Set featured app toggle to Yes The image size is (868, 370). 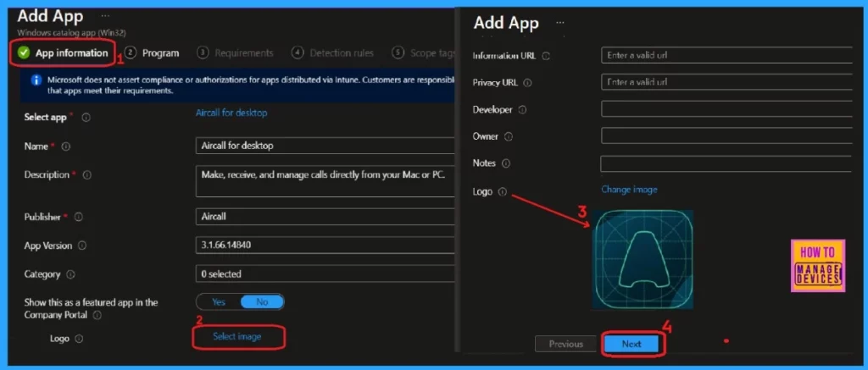tap(219, 302)
